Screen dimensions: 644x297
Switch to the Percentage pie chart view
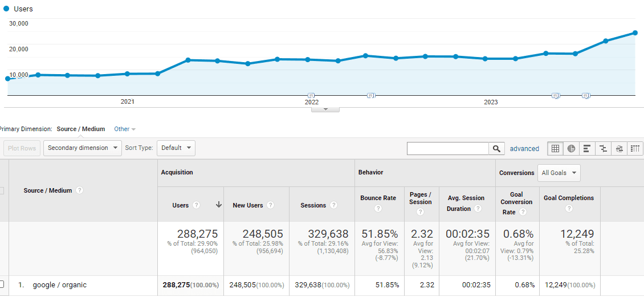click(x=571, y=149)
